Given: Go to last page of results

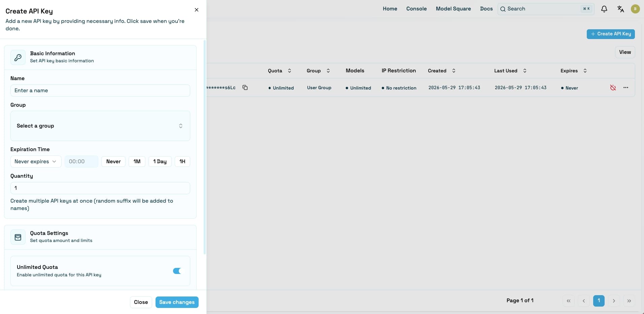Looking at the screenshot, I should click(629, 301).
